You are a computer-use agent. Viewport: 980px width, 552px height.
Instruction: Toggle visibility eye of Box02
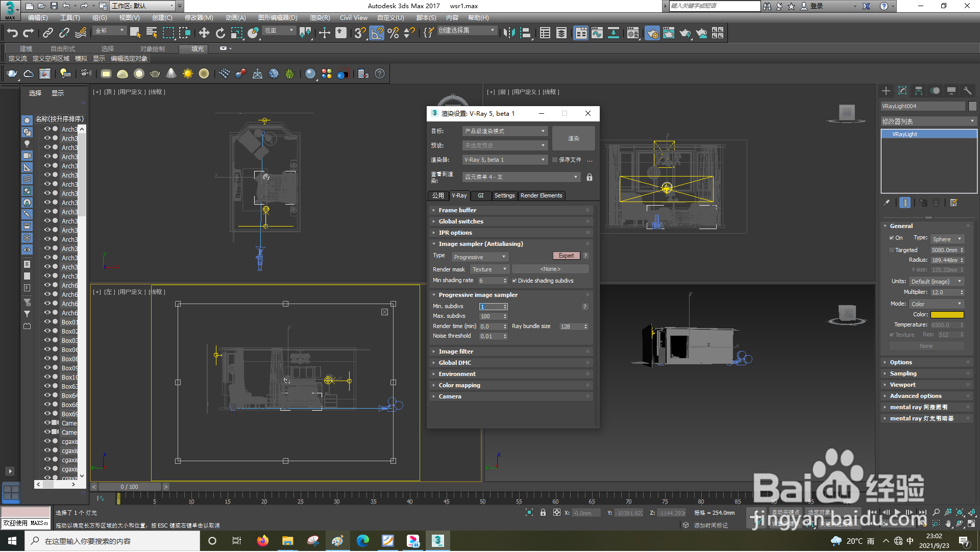tap(47, 331)
